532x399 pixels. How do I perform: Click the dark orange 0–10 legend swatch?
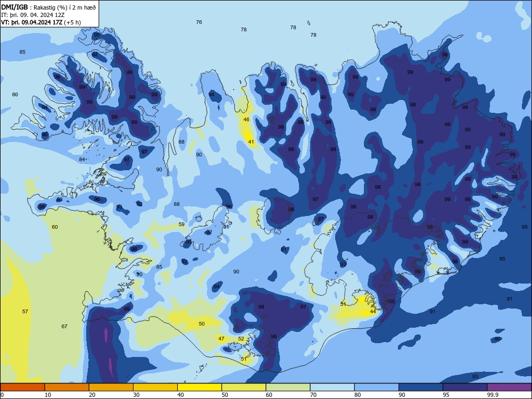click(22, 387)
